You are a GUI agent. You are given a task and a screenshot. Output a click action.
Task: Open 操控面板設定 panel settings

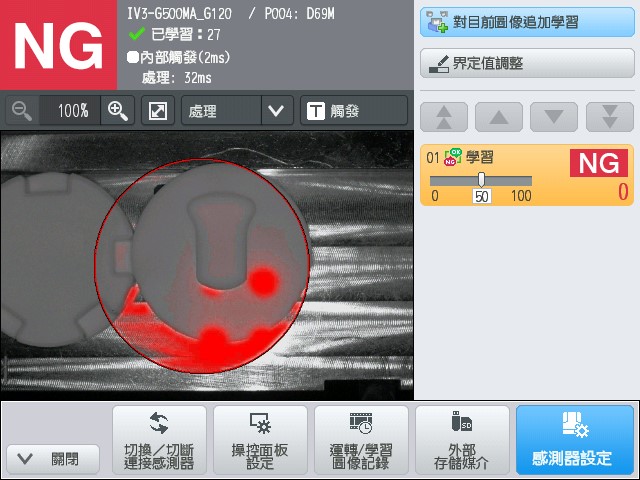[260, 440]
